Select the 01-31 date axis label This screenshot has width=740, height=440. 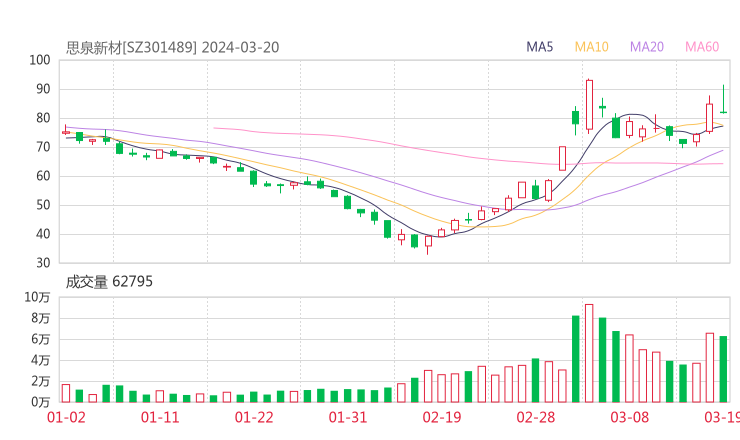(348, 417)
